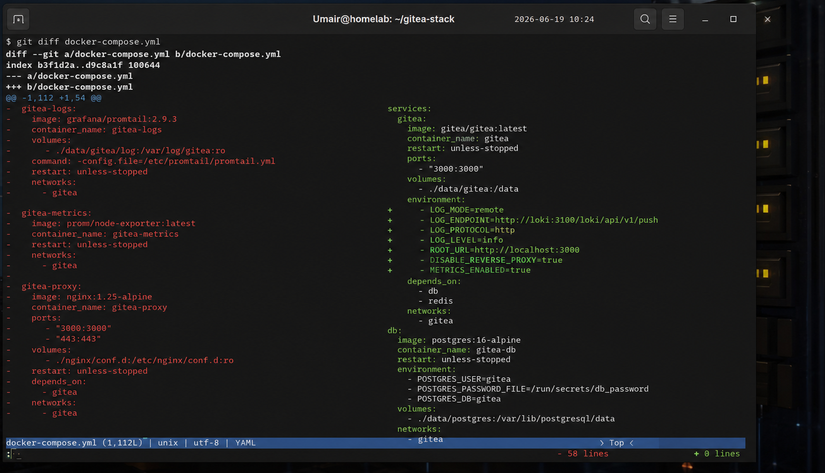Click the line './data/gitea/log:/var/log/gitea:ro'
Image resolution: width=825 pixels, height=473 pixels.
(x=140, y=150)
